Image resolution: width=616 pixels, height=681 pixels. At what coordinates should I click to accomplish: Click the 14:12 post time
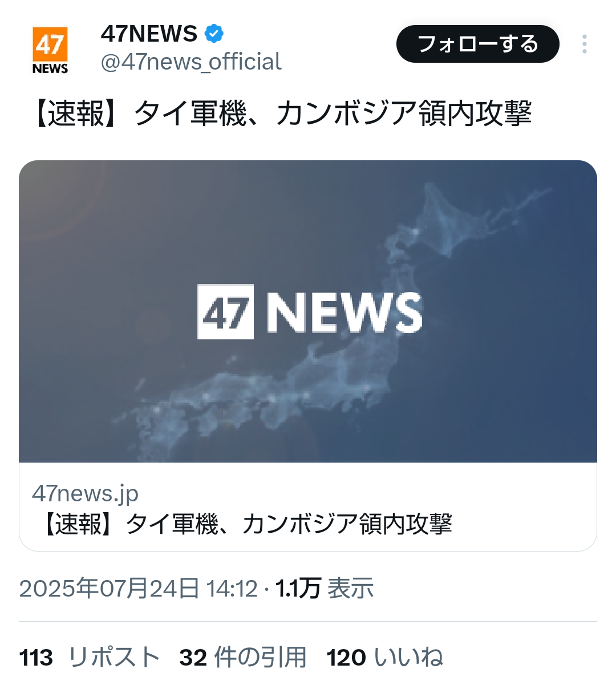(232, 589)
